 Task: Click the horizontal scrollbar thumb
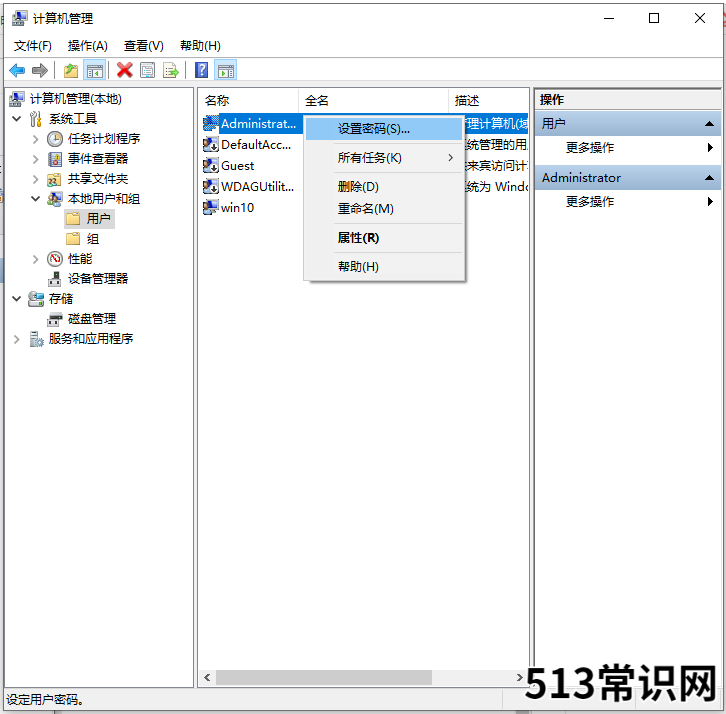point(324,677)
